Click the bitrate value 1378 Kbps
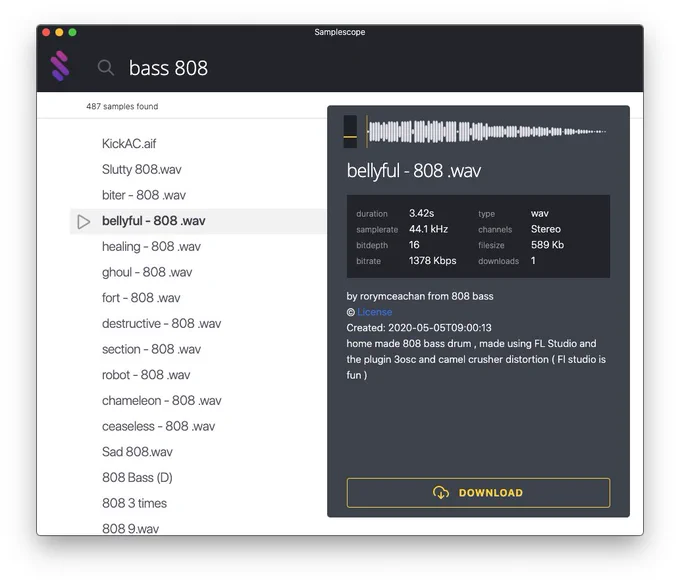This screenshot has width=680, height=584. click(432, 261)
